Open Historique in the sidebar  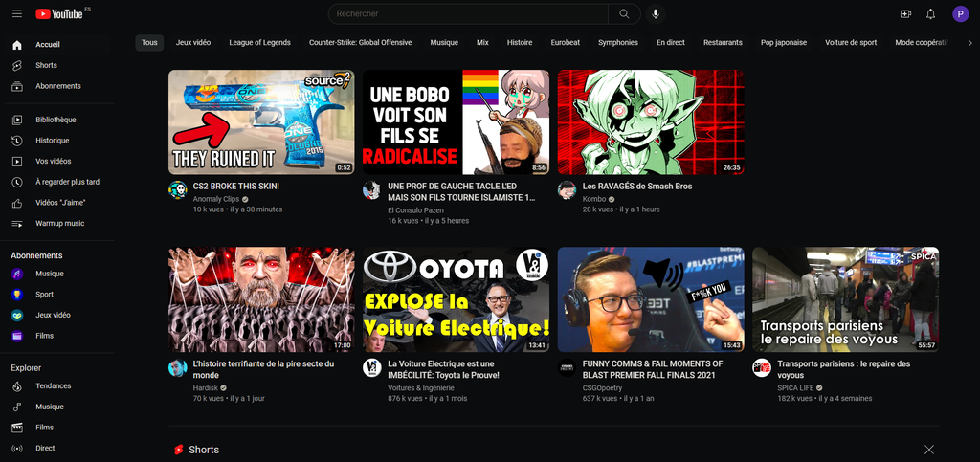click(57, 141)
